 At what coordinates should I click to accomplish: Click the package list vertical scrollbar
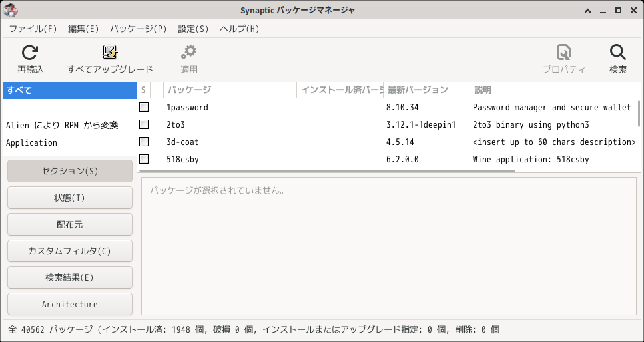(639, 114)
